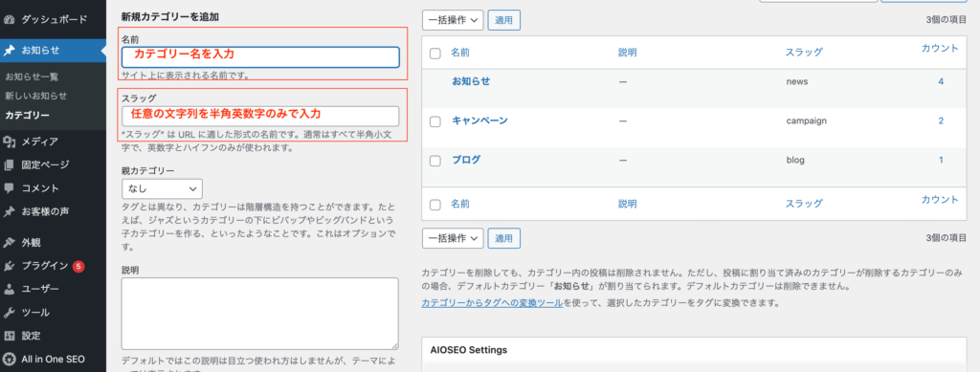Open プラグイン menu in sidebar

click(45, 266)
